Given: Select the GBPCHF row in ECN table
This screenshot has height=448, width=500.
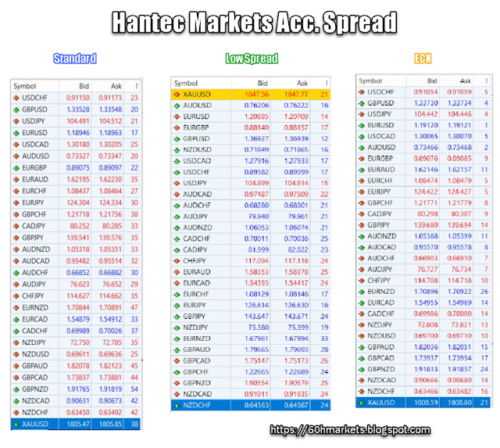Looking at the screenshot, I should (423, 203).
